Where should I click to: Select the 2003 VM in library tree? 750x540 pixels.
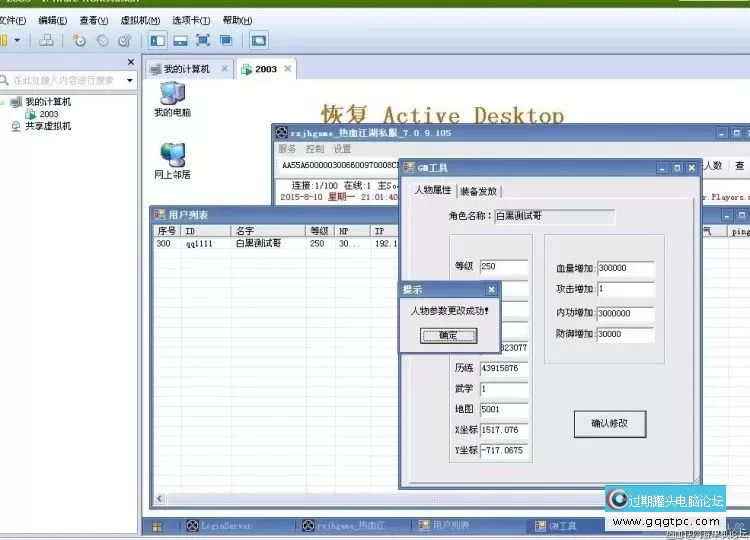click(x=48, y=114)
